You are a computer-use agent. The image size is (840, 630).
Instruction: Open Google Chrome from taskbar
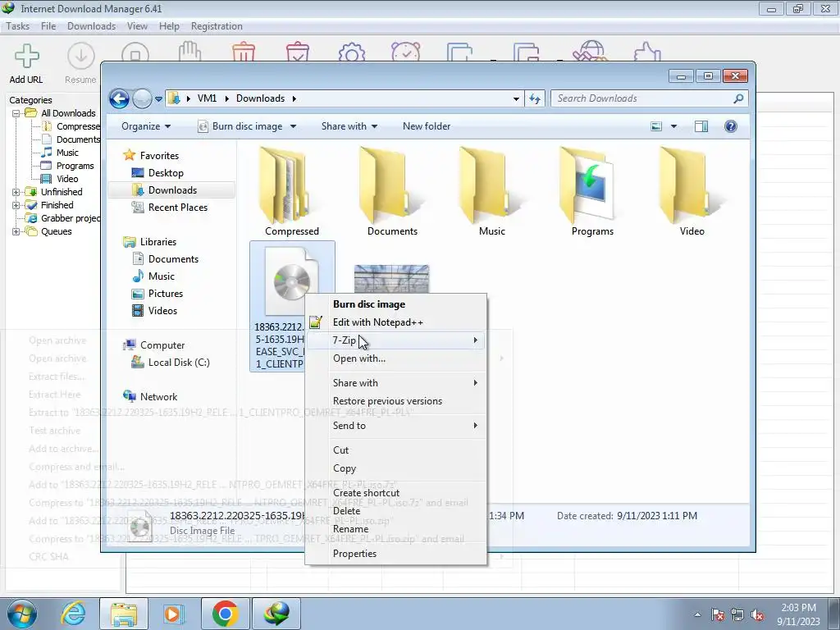(x=225, y=614)
